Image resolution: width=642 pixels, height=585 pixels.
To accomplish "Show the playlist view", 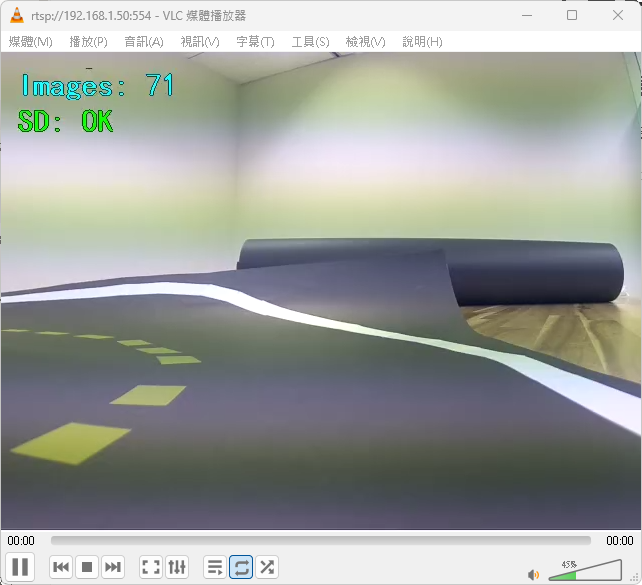I will [215, 567].
